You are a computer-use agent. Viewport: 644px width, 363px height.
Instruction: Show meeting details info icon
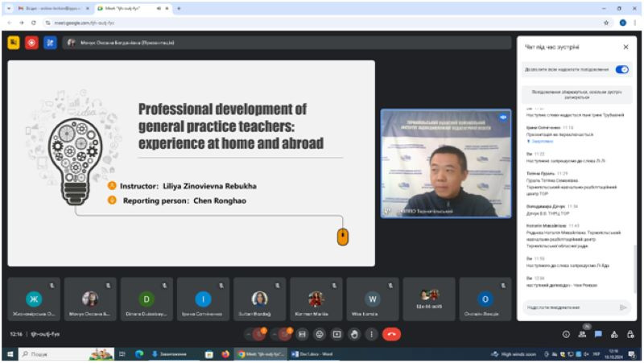coord(566,334)
